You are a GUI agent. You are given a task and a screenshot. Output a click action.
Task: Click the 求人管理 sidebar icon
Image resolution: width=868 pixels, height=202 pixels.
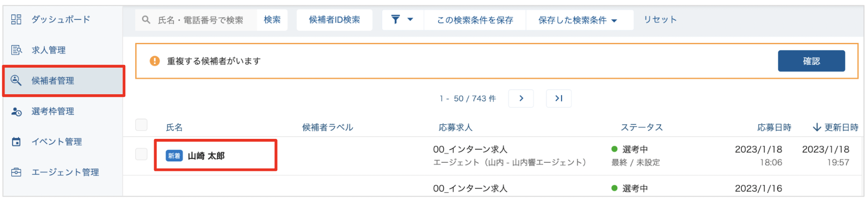point(16,50)
